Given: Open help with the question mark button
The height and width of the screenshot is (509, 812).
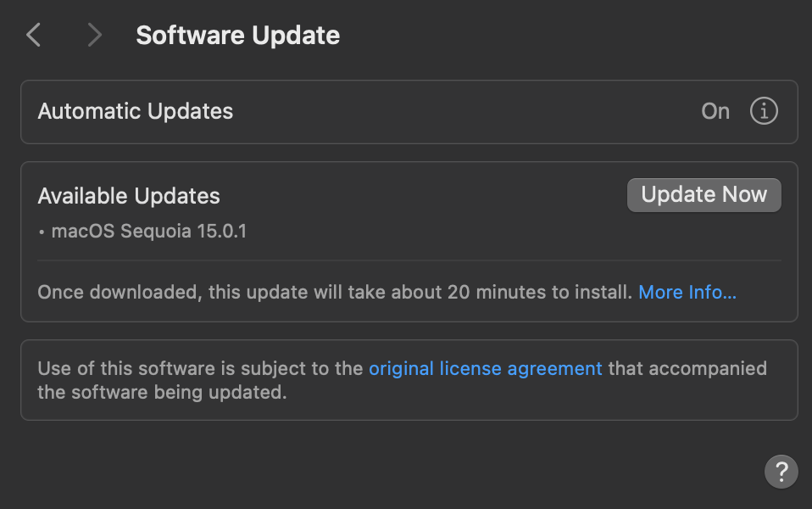Looking at the screenshot, I should pos(781,471).
